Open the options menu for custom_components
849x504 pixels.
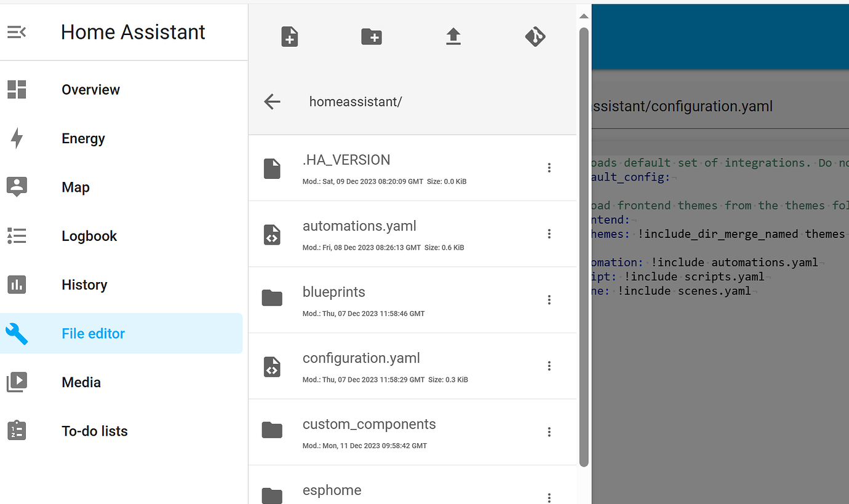click(x=549, y=431)
